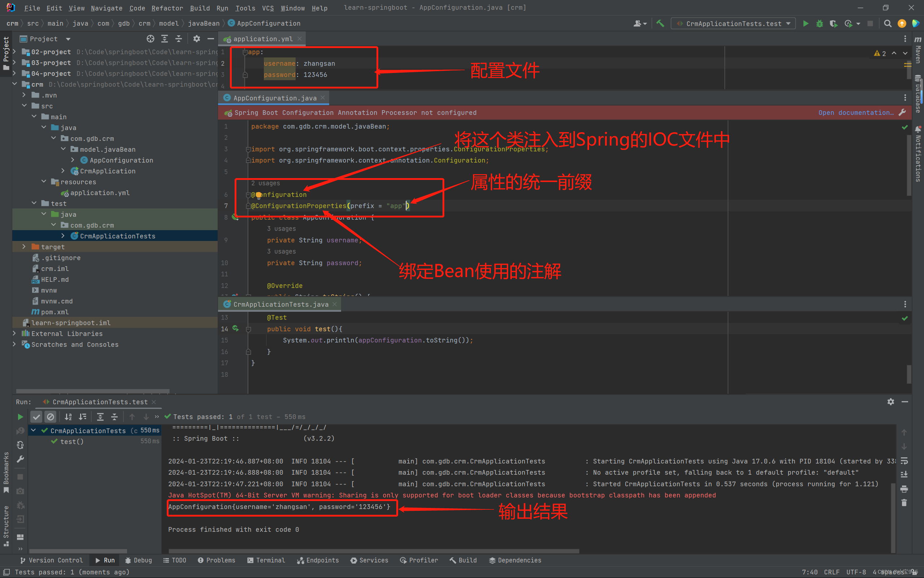This screenshot has height=578, width=924.
Task: Rerun tests in Run panel
Action: [x=20, y=417]
